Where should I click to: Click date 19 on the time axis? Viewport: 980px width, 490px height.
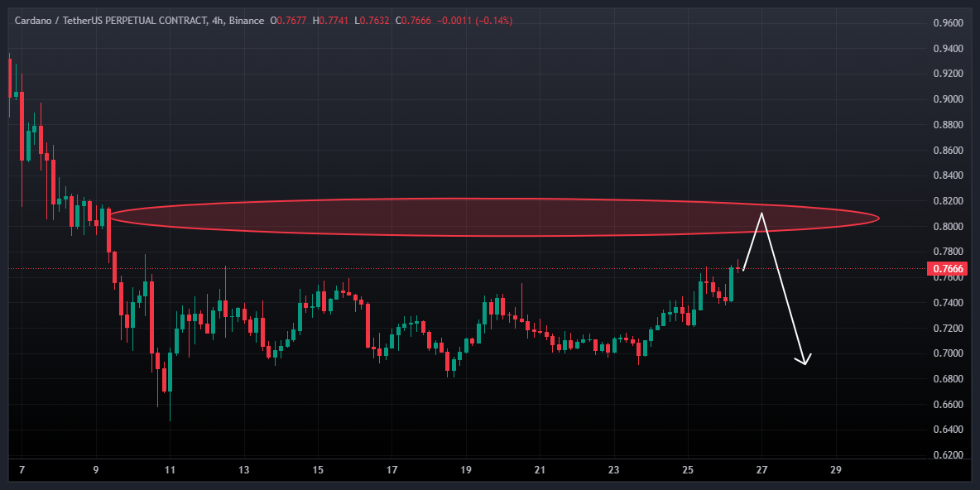[x=466, y=470]
